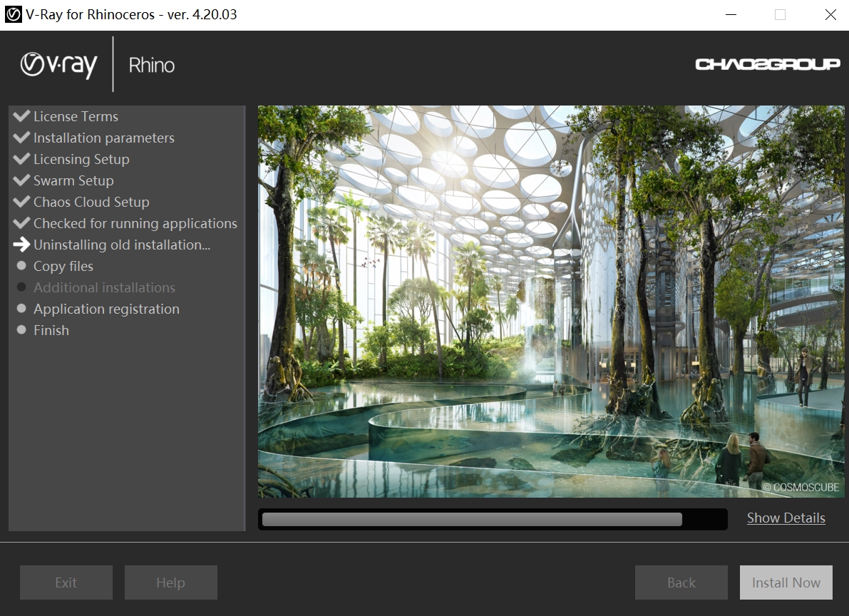849x616 pixels.
Task: Select the Copy files step
Action: (x=63, y=266)
